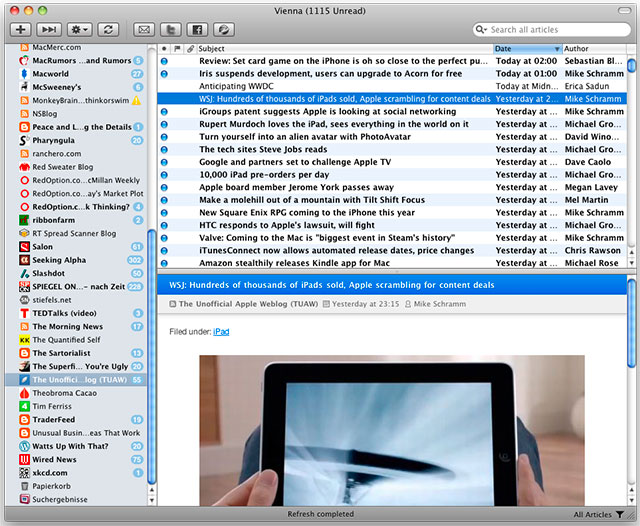Click the article title header WSJ Hundreds of thousands
The width and height of the screenshot is (640, 526).
click(x=331, y=285)
